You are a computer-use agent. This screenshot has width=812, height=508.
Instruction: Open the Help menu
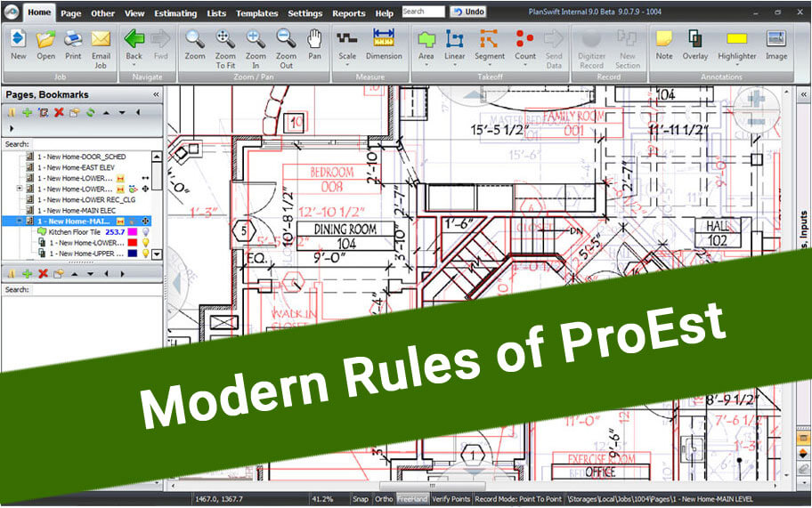point(385,13)
